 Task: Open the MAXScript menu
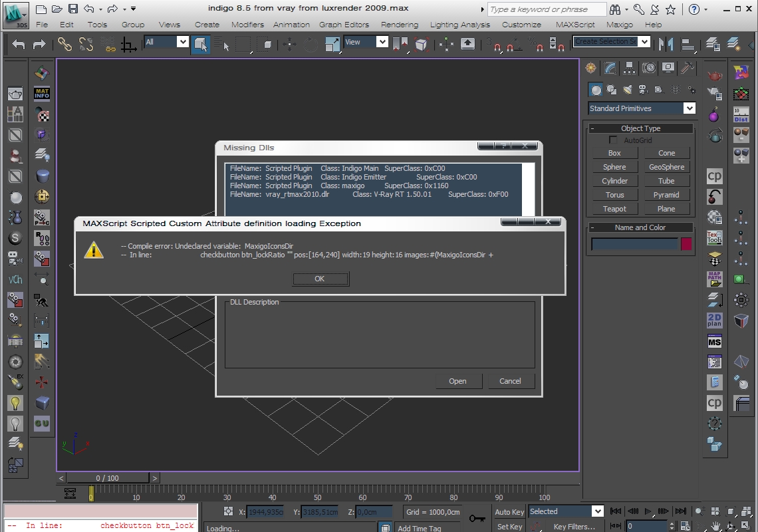coord(575,25)
